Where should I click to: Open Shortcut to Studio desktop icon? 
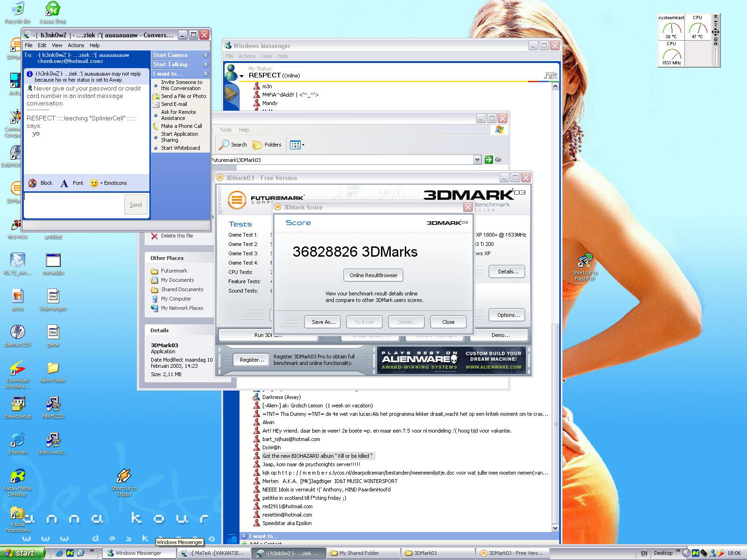124,483
